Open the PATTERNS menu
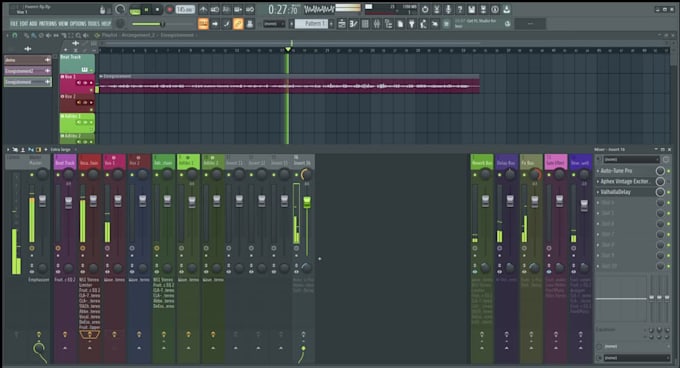This screenshot has width=680, height=368. pos(48,23)
